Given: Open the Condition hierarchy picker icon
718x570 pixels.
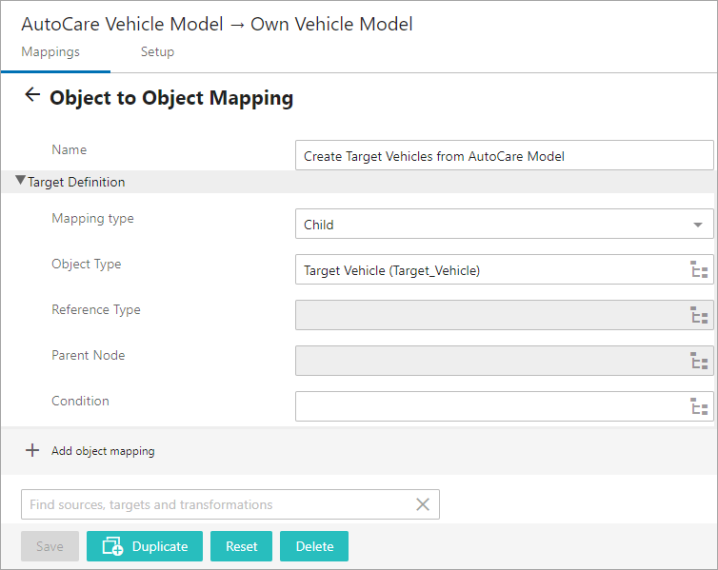Looking at the screenshot, I should point(699,406).
